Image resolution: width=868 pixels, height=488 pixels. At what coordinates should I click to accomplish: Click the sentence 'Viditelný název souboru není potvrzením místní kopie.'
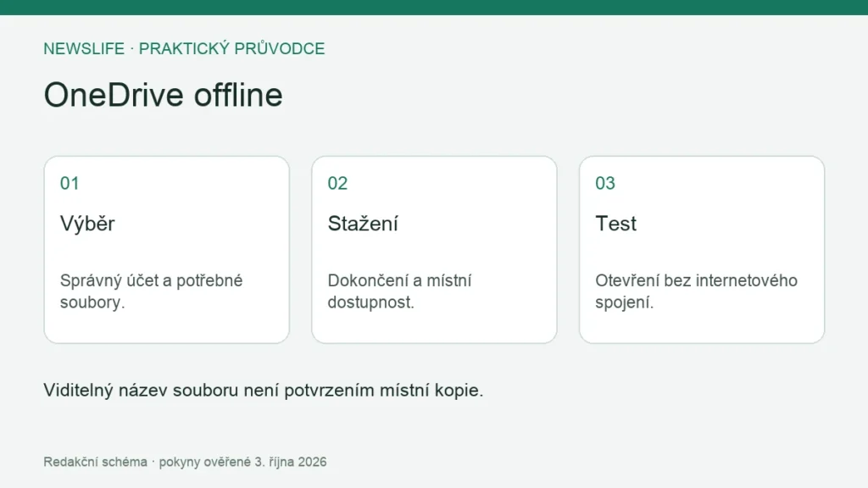tap(264, 390)
